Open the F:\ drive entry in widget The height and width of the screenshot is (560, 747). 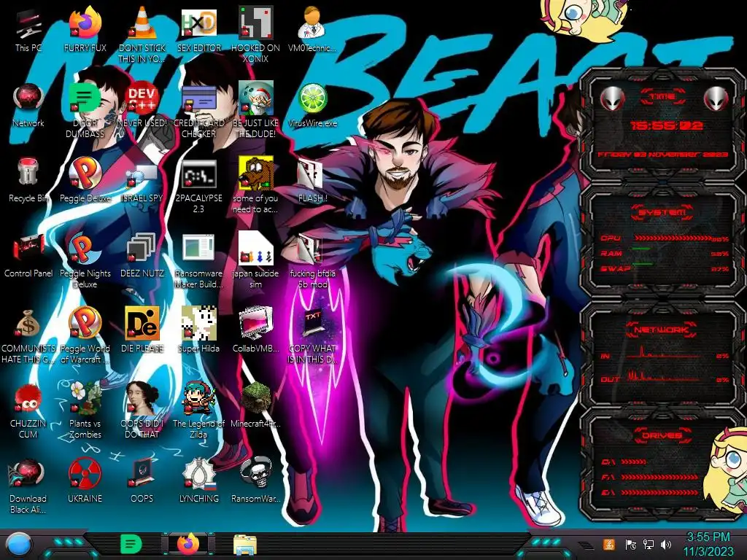(x=650, y=477)
